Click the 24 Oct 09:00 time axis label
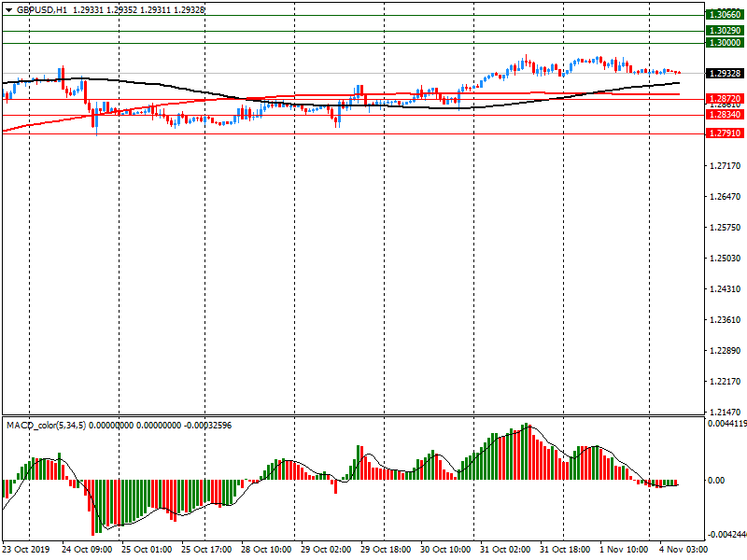Viewport: 747px width, 560px height. (87, 550)
